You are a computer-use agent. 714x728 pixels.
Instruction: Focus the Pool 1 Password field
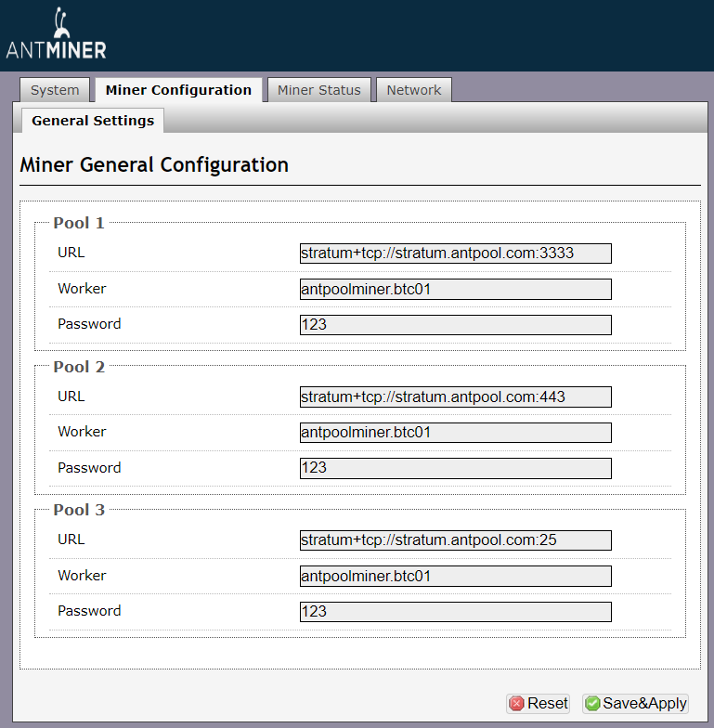coord(455,325)
